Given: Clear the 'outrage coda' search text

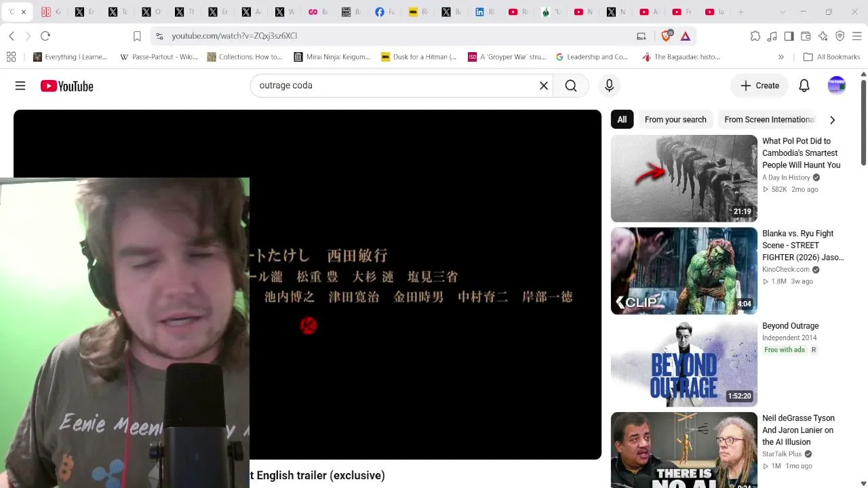Looking at the screenshot, I should (544, 85).
